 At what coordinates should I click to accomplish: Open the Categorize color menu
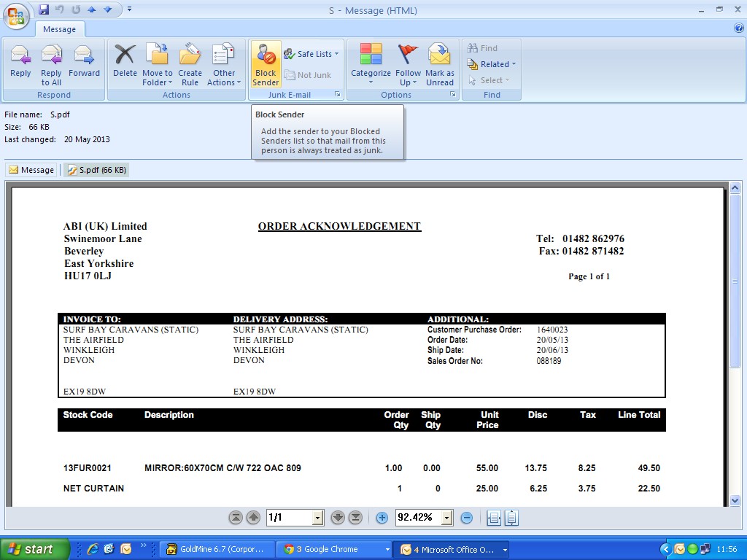[371, 64]
